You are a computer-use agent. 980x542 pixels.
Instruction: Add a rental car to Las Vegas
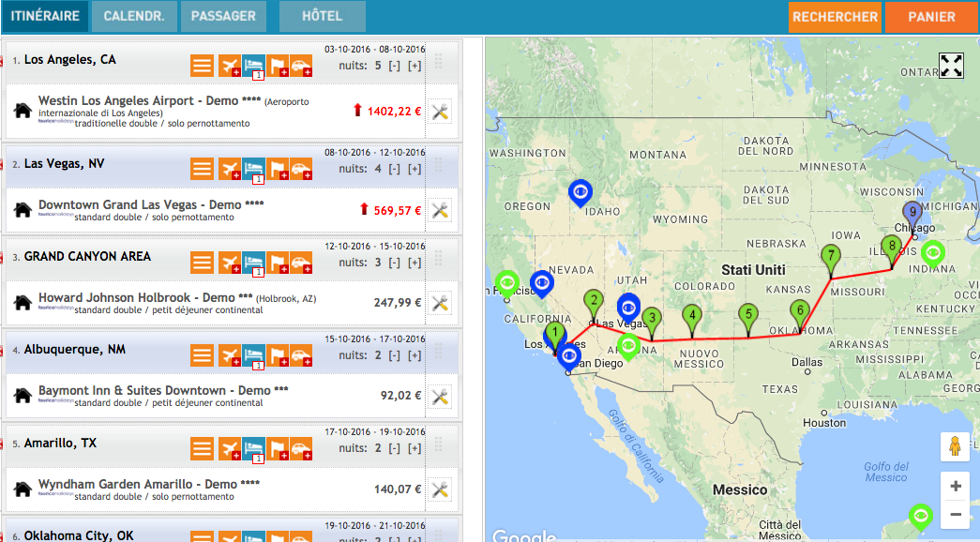(301, 169)
